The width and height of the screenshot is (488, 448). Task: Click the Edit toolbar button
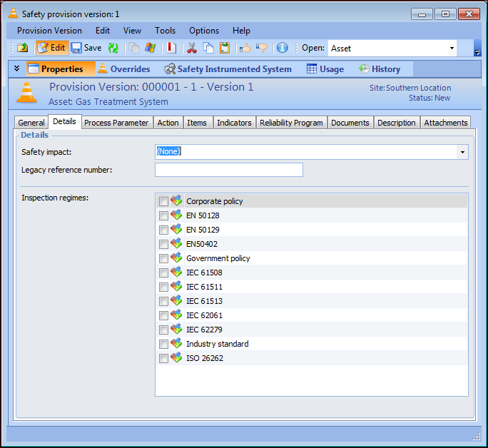(51, 48)
